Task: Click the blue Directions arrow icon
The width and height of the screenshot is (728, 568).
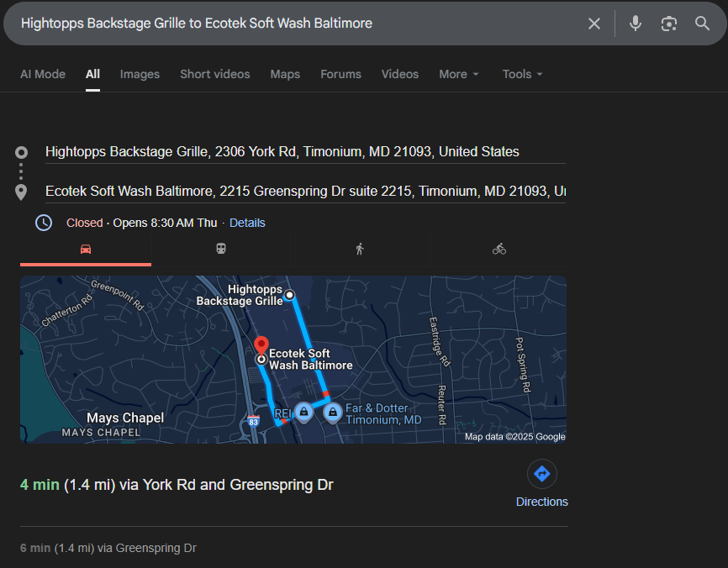Action: (x=541, y=475)
